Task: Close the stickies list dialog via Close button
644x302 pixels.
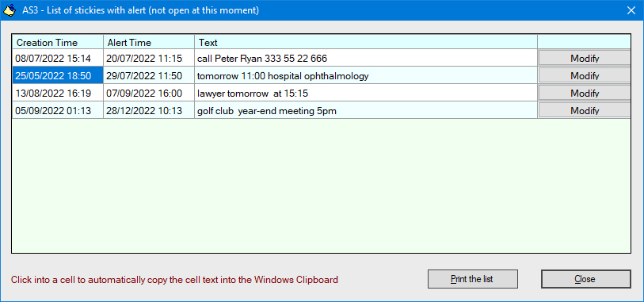Action: point(585,279)
